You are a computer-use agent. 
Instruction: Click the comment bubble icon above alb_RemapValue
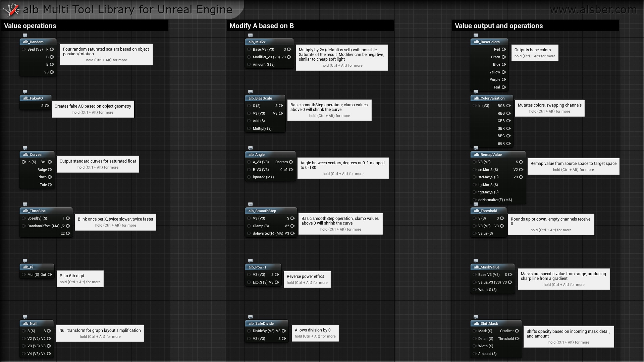476,148
